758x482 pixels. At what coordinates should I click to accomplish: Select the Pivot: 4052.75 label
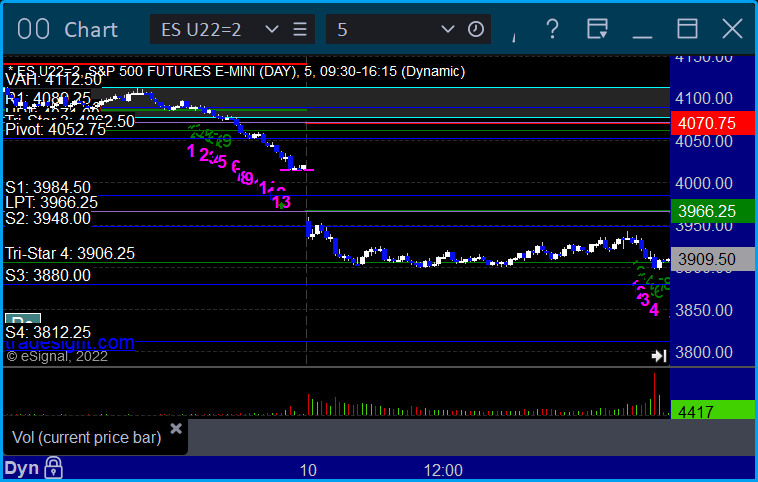[x=55, y=130]
